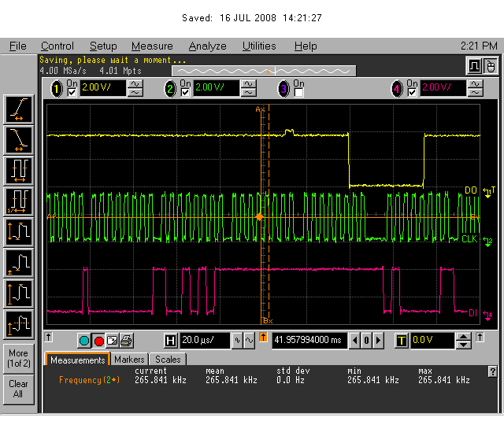This screenshot has width=504, height=428.
Task: Decrease channel 4 vertical scale with lower waveform button
Action: click(x=476, y=92)
